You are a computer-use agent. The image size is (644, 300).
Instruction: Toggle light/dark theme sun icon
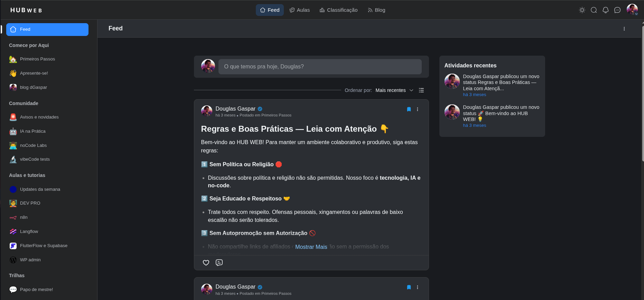pos(582,10)
